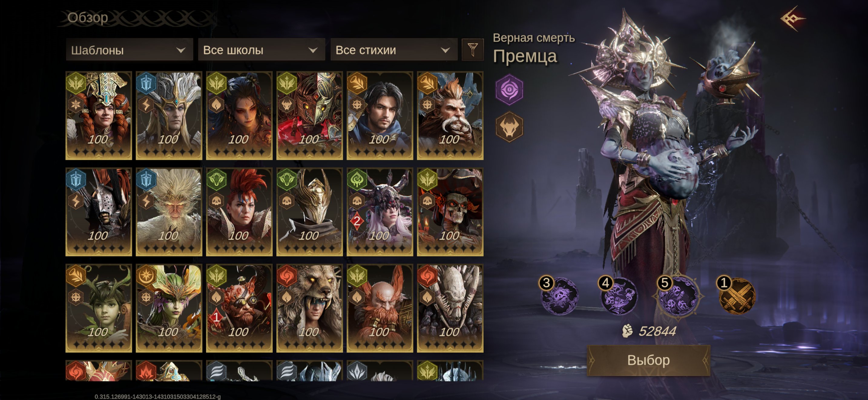Select the red-braided woman hero card
Screen dimensions: 868x400
point(99,115)
